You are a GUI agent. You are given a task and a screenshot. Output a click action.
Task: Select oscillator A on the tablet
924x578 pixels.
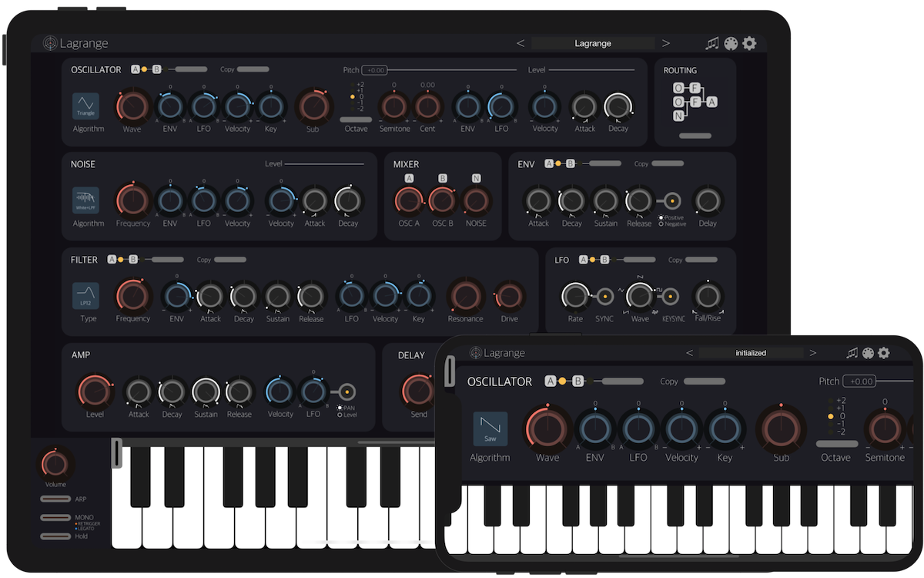point(136,69)
